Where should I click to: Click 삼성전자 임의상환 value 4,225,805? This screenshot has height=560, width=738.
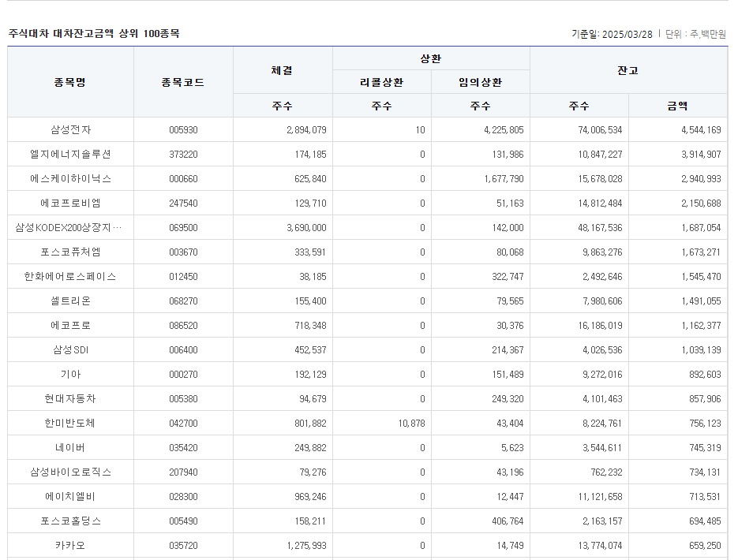[504, 130]
